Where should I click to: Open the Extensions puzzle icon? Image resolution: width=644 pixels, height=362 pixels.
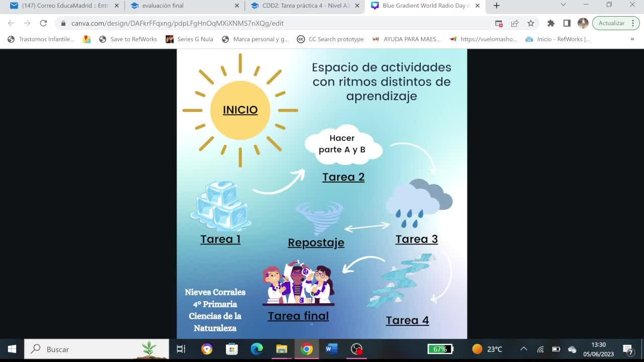tap(551, 23)
